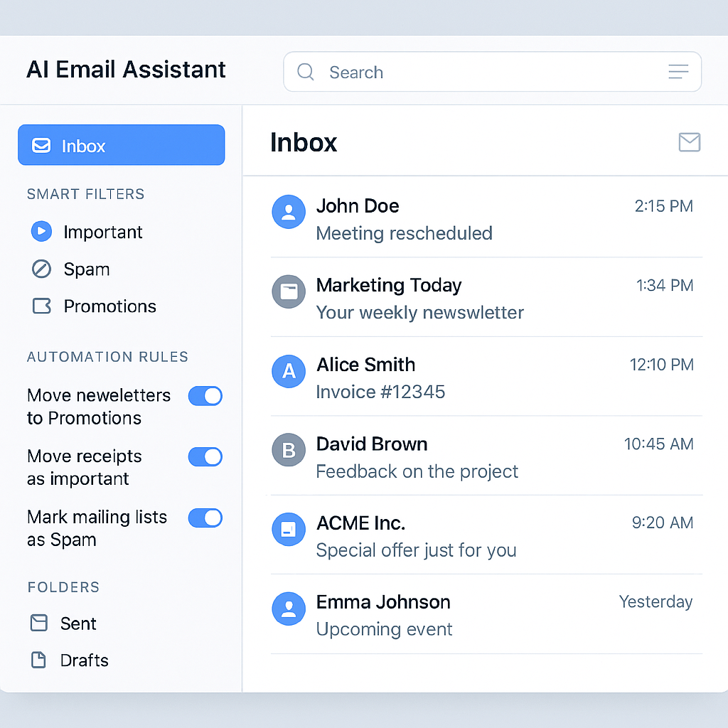The image size is (728, 728).
Task: Click the Alice Smith sender name
Action: point(365,365)
